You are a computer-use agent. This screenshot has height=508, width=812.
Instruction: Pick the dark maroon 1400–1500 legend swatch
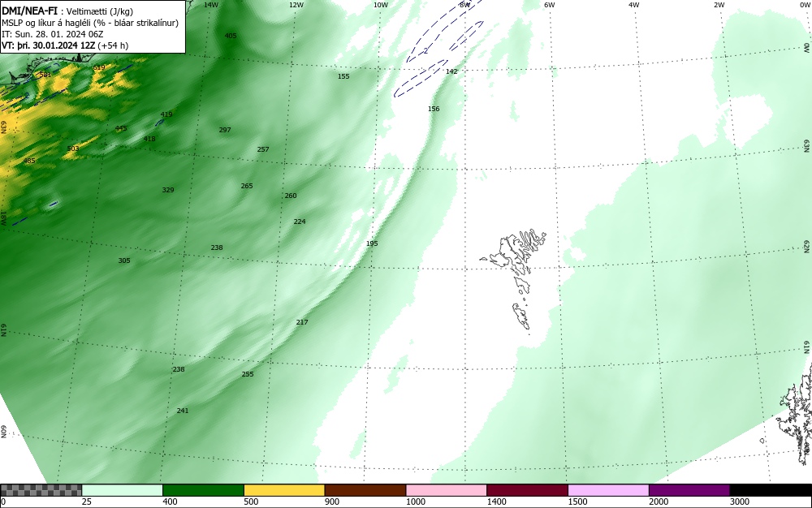(x=527, y=490)
